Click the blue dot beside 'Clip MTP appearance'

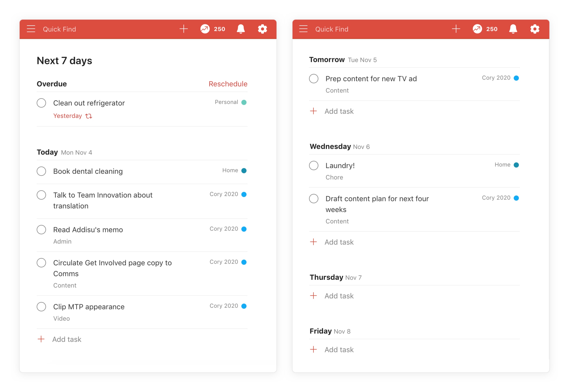244,306
